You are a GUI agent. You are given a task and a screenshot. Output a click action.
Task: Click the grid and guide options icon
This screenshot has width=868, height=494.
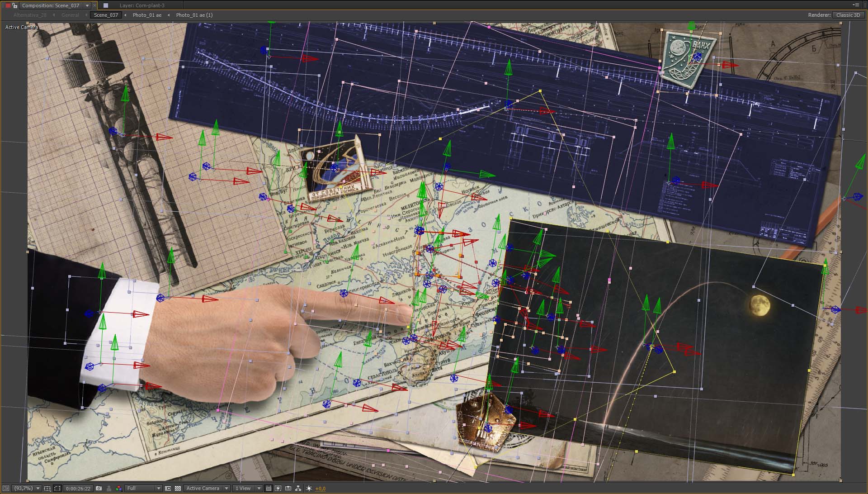pyautogui.click(x=47, y=488)
